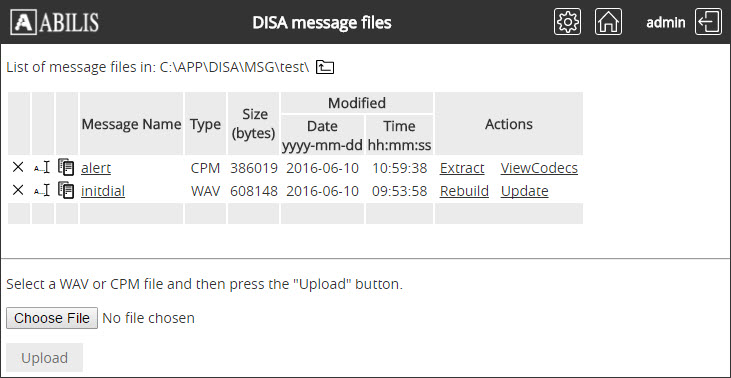Delete the alert message file
Image resolution: width=731 pixels, height=378 pixels.
pyautogui.click(x=18, y=167)
